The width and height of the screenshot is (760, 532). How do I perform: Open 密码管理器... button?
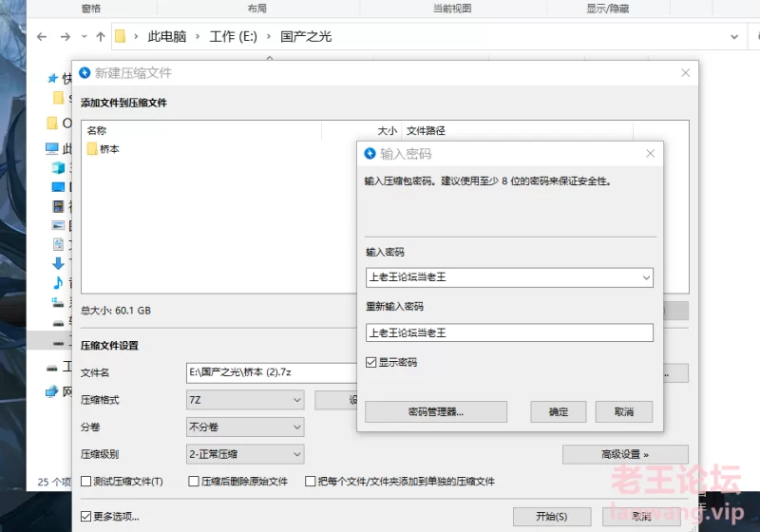[436, 412]
